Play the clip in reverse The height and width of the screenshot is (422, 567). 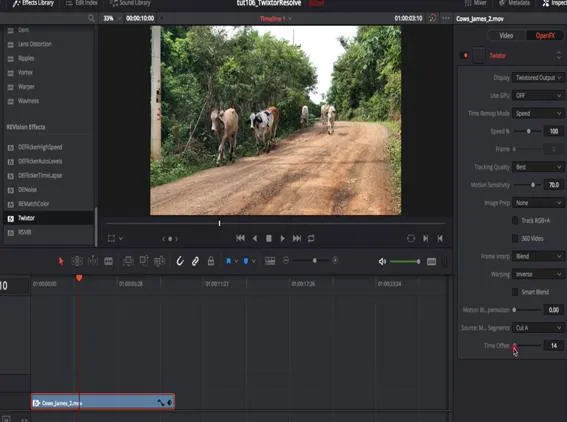255,238
